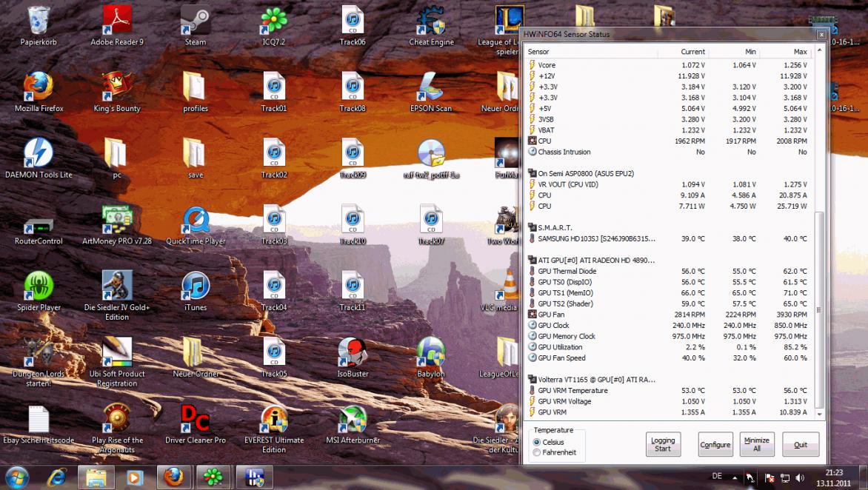Select the GPU Thermal Diode row
Image resolution: width=868 pixels, height=490 pixels.
click(x=669, y=271)
